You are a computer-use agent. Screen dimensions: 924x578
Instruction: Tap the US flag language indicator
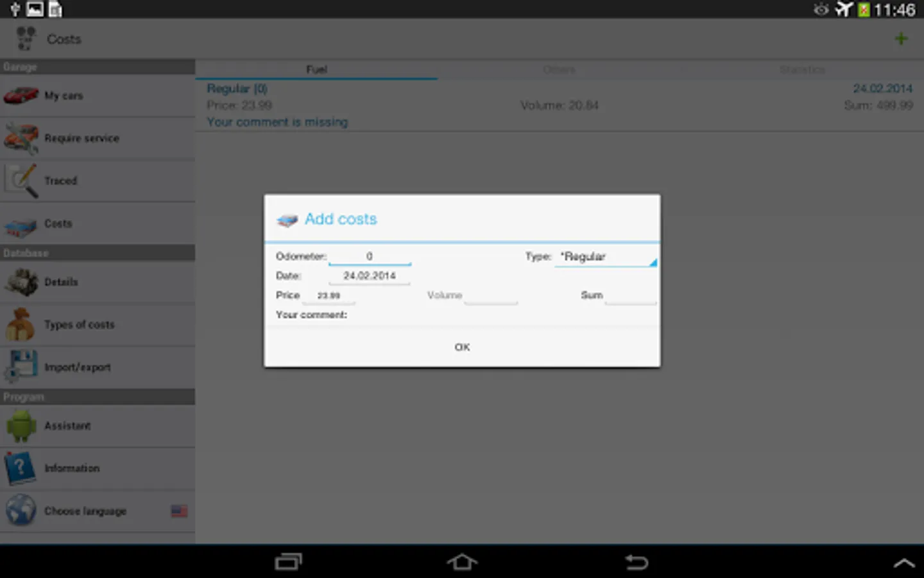pos(179,511)
